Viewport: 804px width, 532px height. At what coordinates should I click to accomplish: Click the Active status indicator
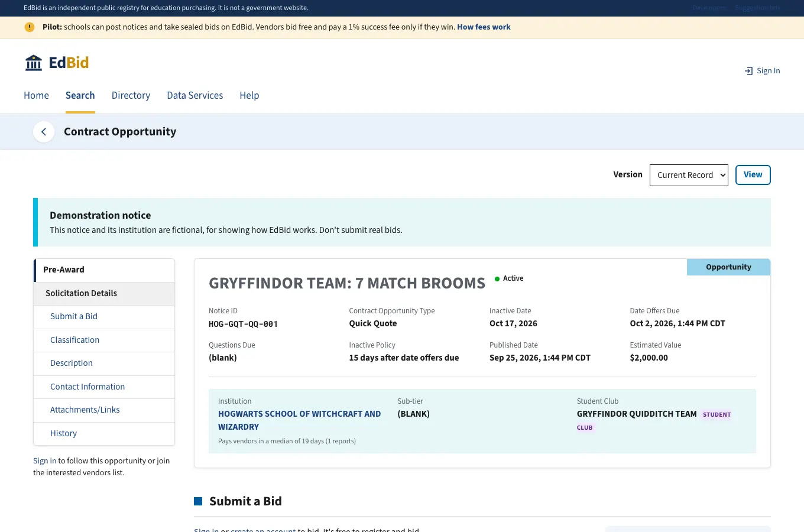click(509, 279)
